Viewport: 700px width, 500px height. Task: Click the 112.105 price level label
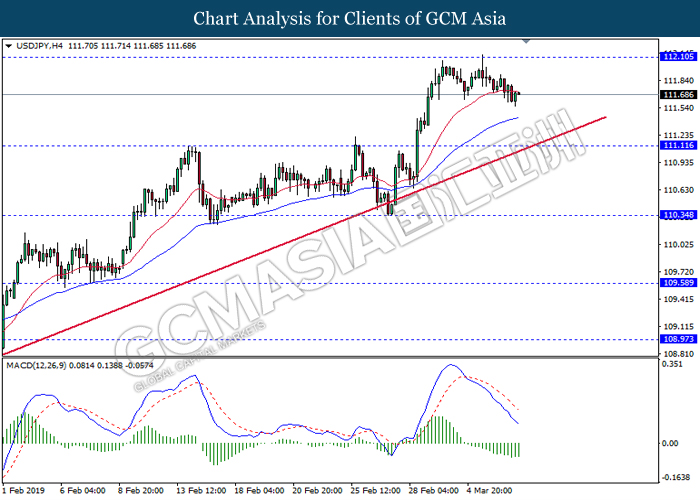click(x=678, y=56)
